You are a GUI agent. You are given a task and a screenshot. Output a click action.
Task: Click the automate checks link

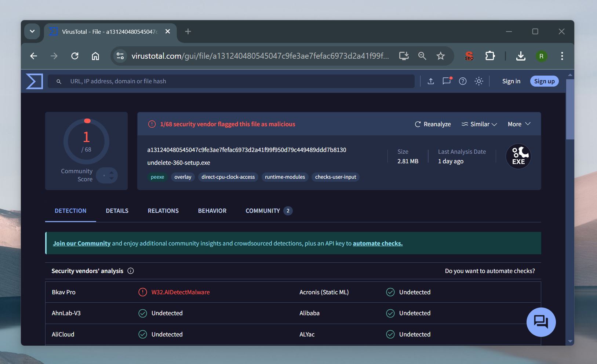click(378, 243)
